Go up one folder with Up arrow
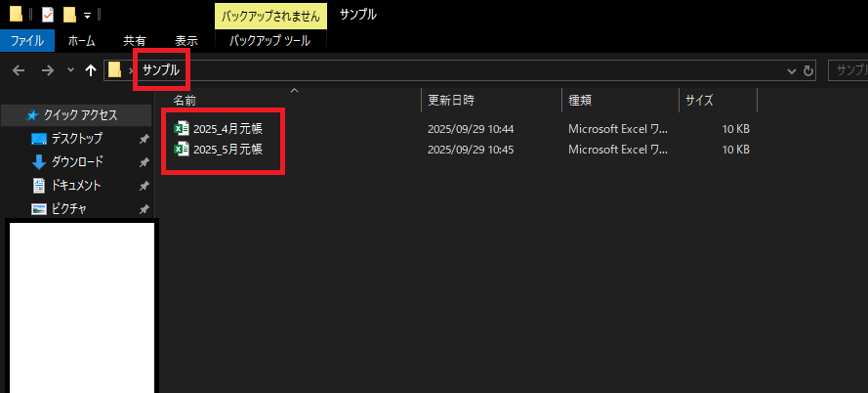The image size is (868, 393). [x=91, y=70]
